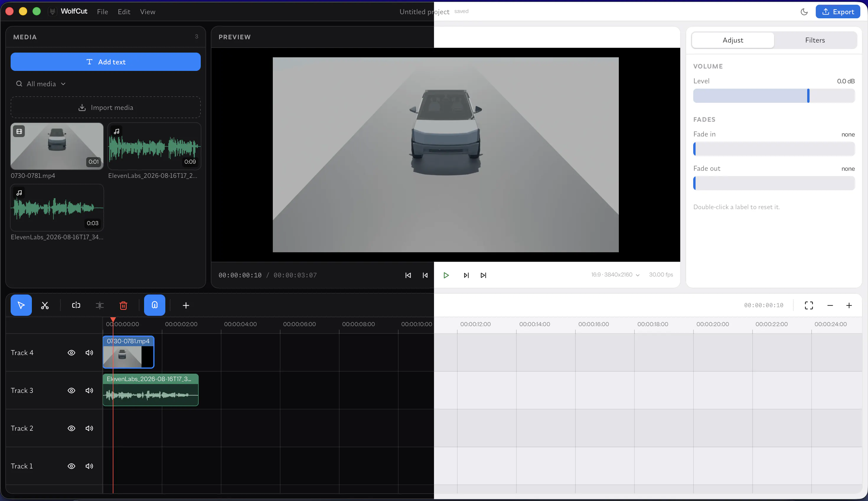Hide Track 2 with eye icon

tap(71, 428)
